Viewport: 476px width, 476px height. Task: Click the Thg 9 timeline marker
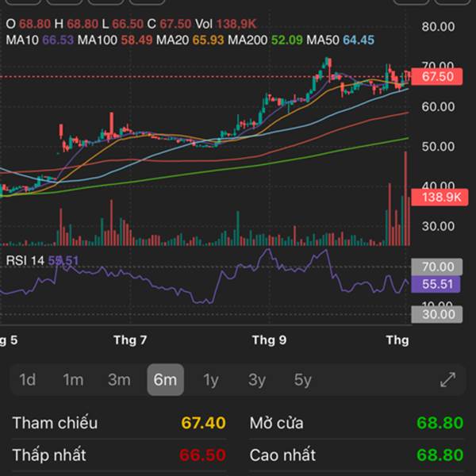click(x=268, y=340)
